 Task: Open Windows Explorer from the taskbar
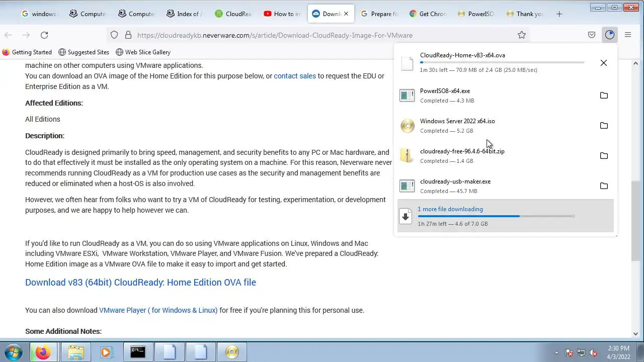tap(75, 352)
